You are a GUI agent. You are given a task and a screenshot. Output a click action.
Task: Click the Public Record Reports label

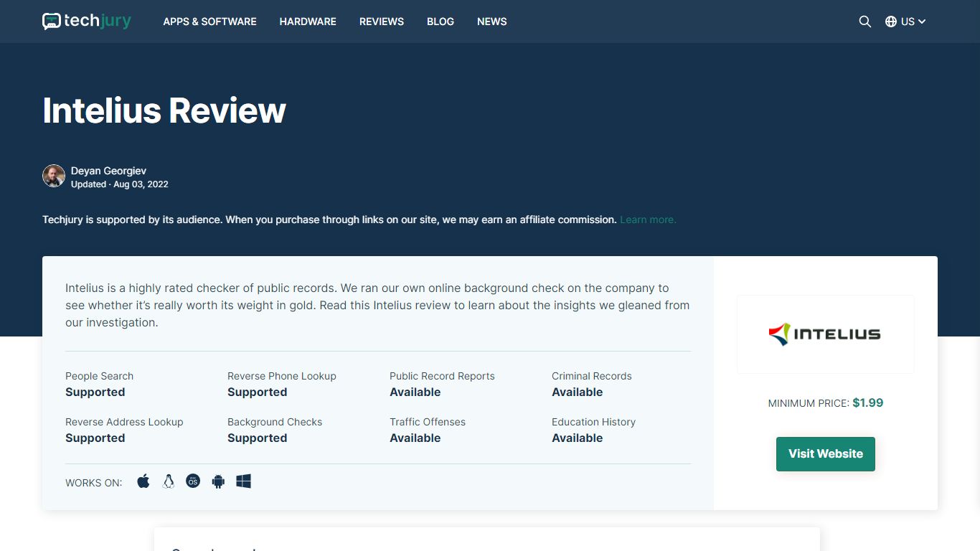442,376
